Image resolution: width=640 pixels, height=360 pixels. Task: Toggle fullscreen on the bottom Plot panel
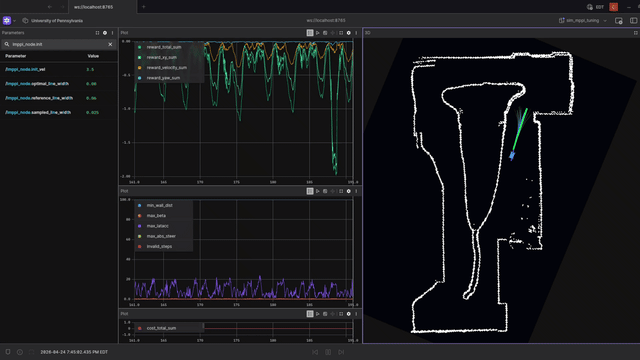tap(341, 314)
